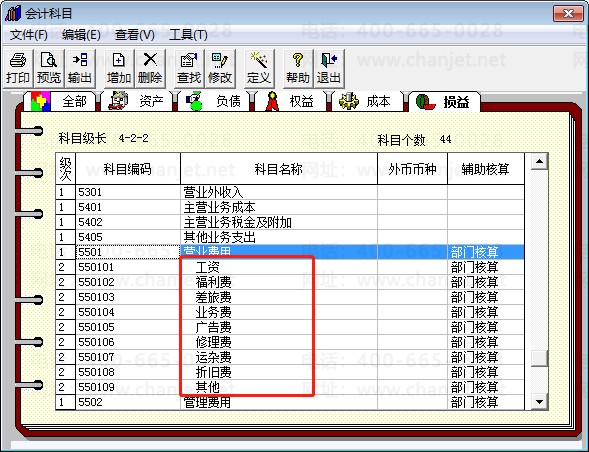Open the 定义 define wizard icon
The image size is (589, 452).
[259, 68]
